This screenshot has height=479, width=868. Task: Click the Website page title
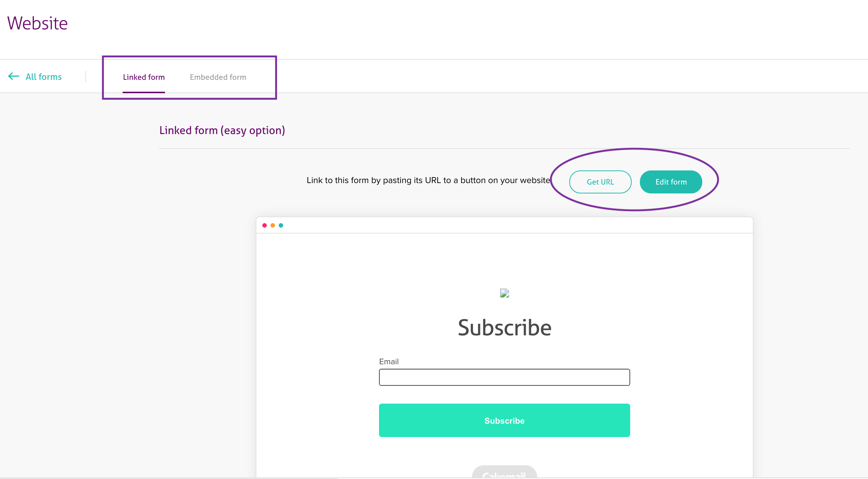38,23
